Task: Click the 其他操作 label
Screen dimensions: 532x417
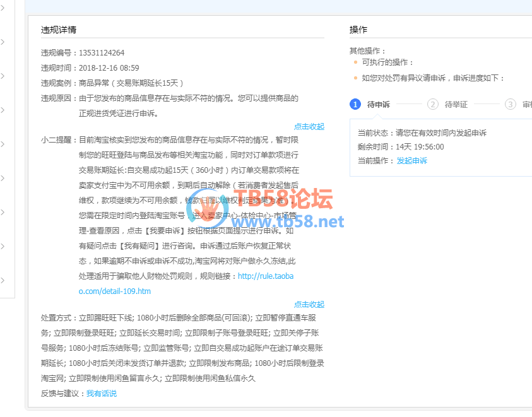Action: click(x=367, y=51)
